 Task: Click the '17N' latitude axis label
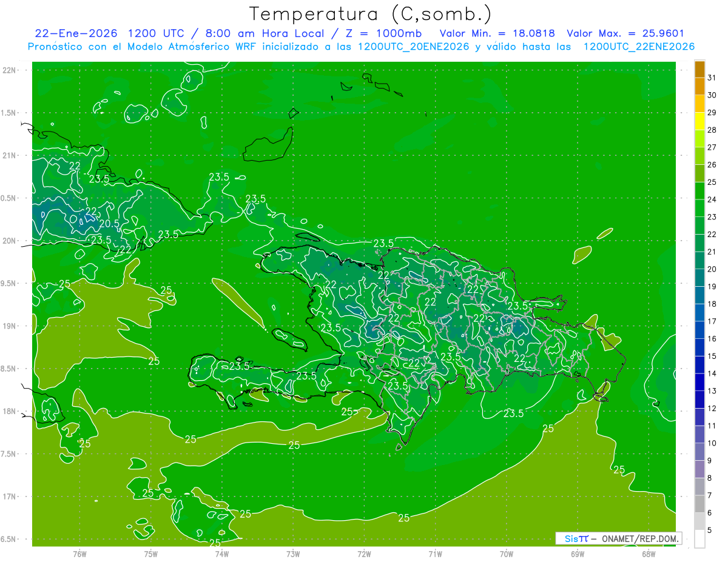[10, 497]
